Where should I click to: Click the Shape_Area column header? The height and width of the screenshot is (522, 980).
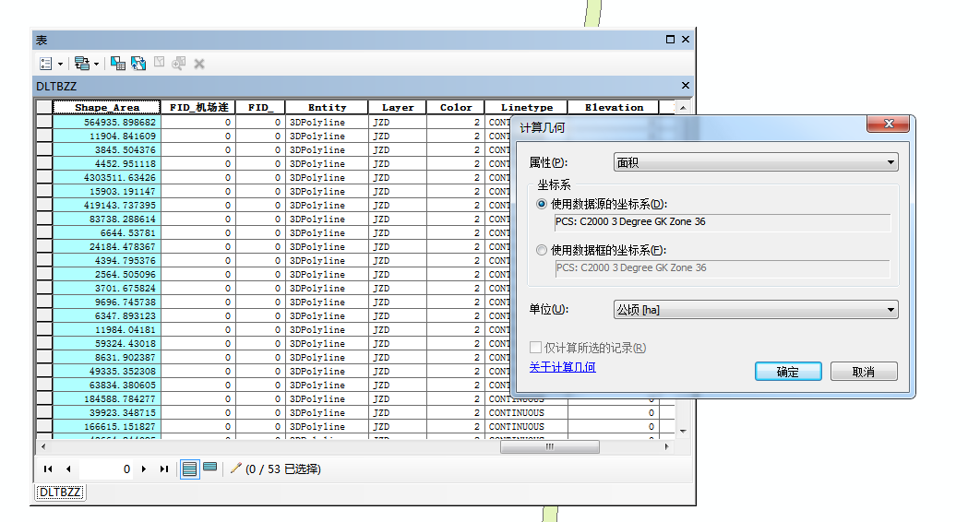pyautogui.click(x=107, y=108)
